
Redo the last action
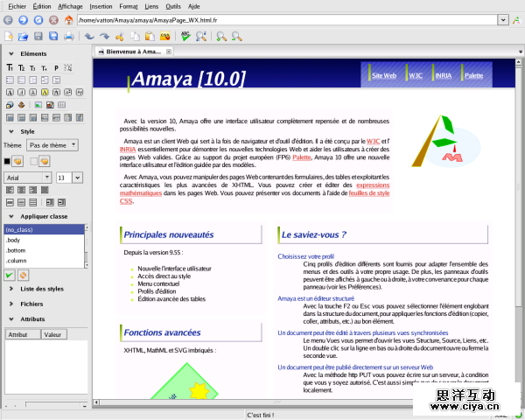[104, 36]
